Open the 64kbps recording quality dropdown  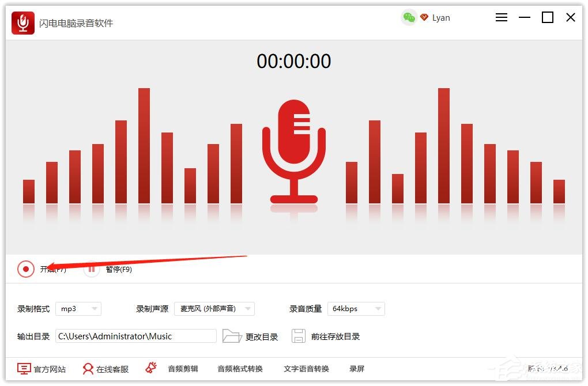tap(356, 309)
